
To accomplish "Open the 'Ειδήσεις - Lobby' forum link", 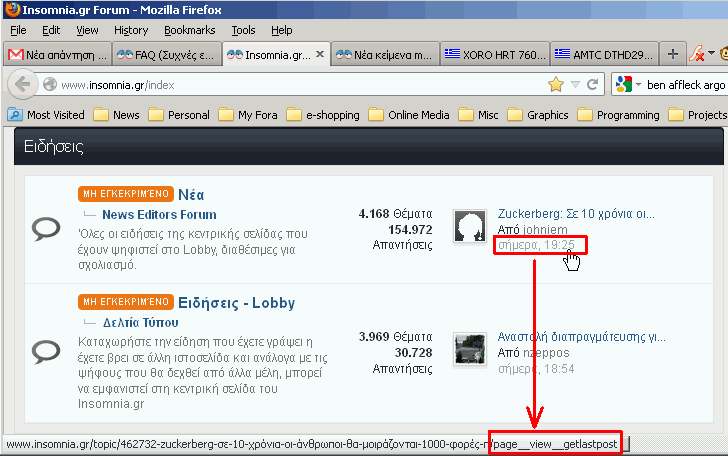I will point(236,303).
